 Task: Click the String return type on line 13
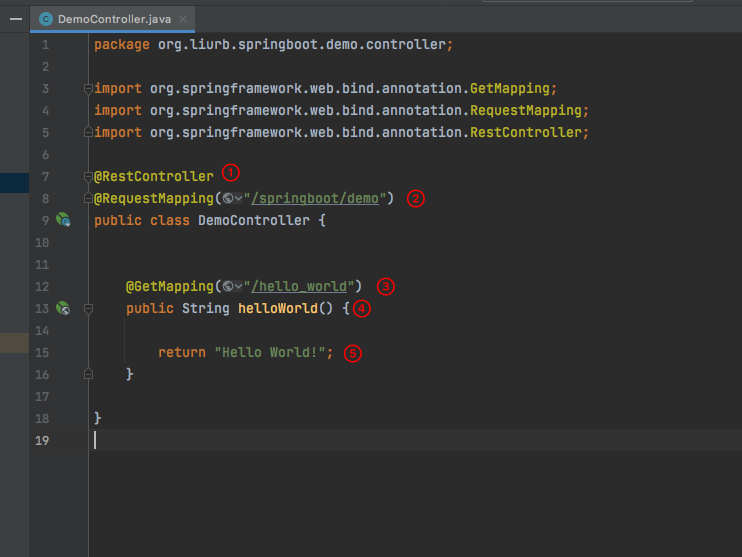[205, 309]
